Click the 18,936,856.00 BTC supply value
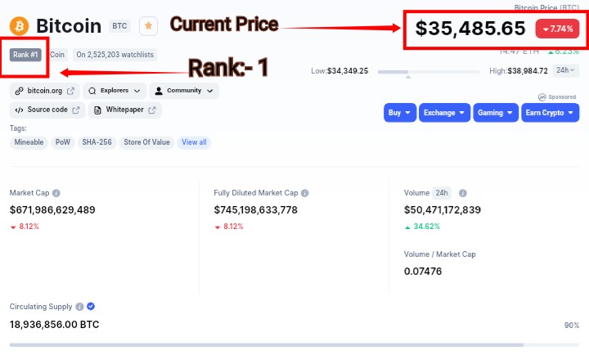This screenshot has height=364, width=589. pos(55,325)
